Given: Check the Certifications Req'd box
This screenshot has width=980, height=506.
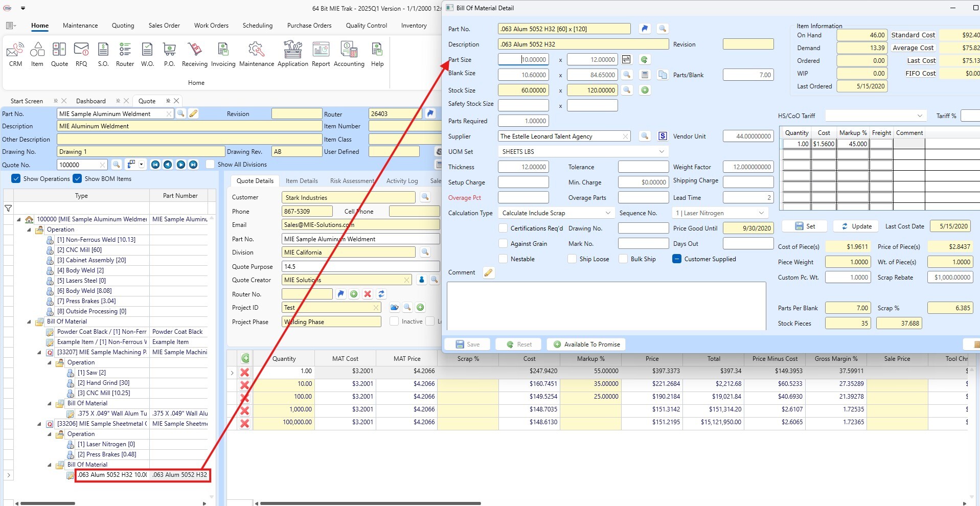Looking at the screenshot, I should click(x=503, y=228).
